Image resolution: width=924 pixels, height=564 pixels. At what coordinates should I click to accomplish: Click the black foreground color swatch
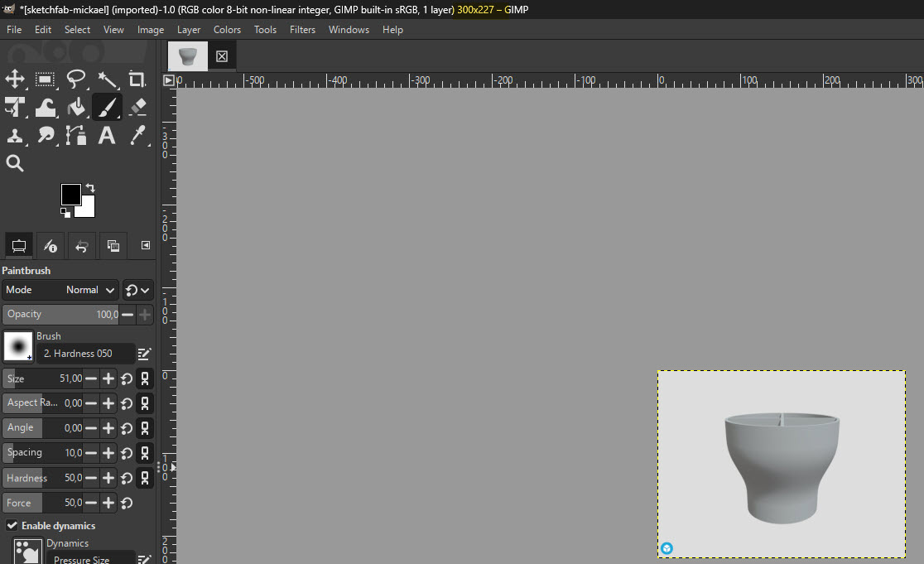pos(70,195)
